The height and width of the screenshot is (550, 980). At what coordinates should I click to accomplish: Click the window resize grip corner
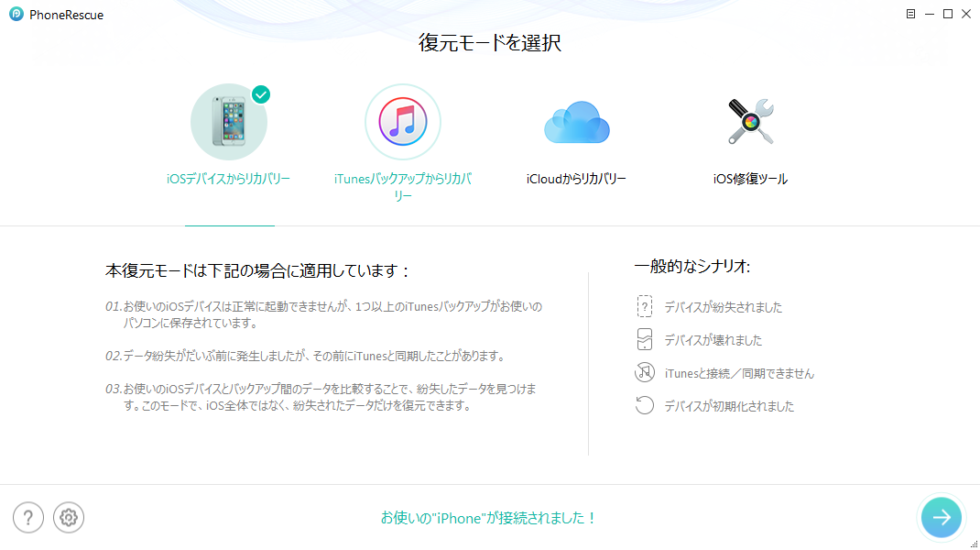coord(975,544)
